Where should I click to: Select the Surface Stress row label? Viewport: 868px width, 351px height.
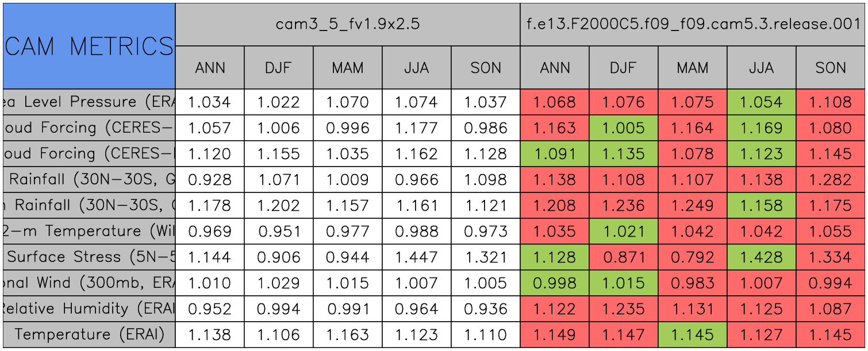click(x=89, y=257)
